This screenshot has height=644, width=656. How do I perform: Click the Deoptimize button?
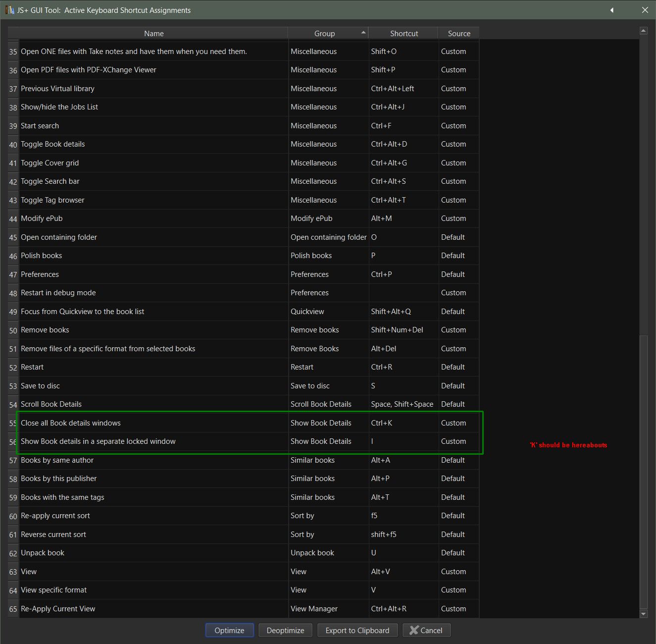tap(285, 630)
